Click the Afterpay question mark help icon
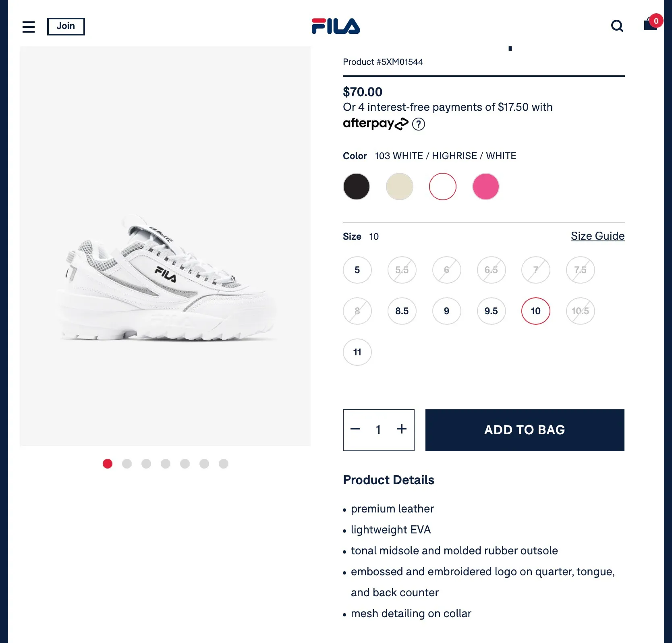Screen dimensions: 672x643 (x=419, y=124)
